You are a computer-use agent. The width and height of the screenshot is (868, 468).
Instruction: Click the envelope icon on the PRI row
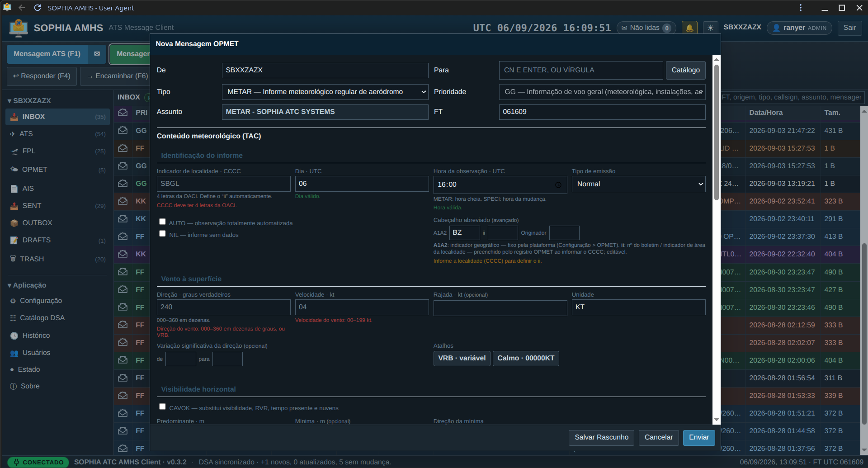click(x=123, y=112)
